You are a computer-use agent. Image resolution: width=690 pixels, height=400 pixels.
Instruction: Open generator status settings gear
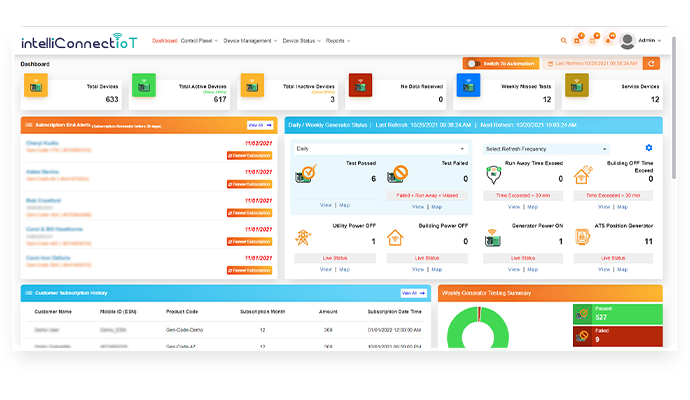pos(649,148)
